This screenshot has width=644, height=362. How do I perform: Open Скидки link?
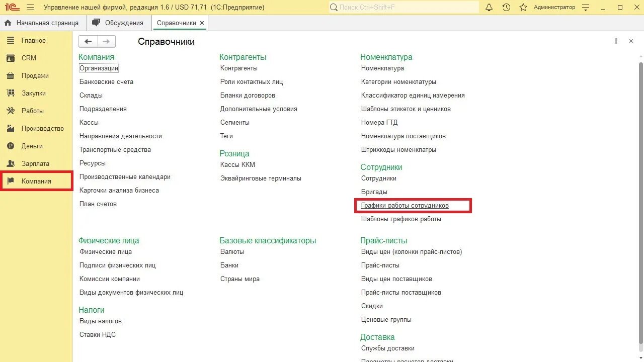coord(372,306)
